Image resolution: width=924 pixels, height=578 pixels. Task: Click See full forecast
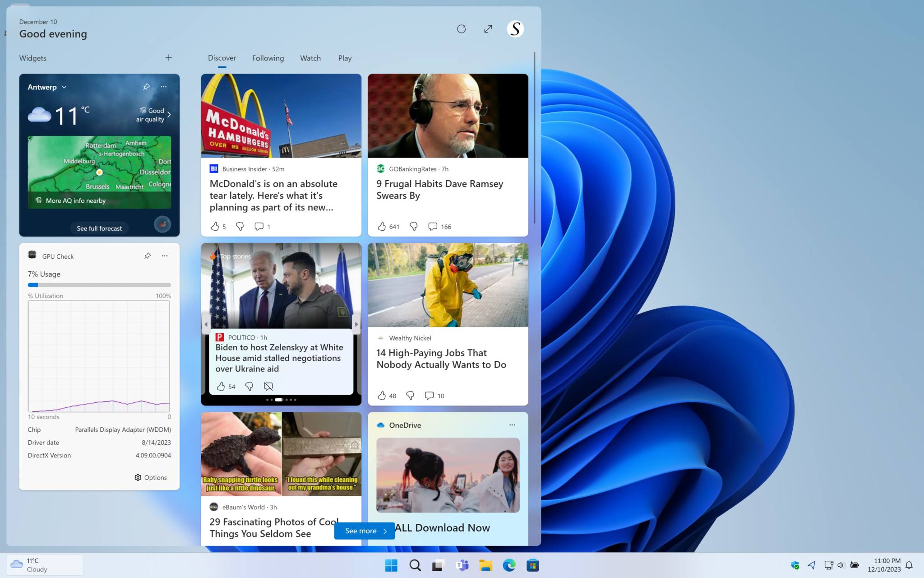pyautogui.click(x=99, y=228)
